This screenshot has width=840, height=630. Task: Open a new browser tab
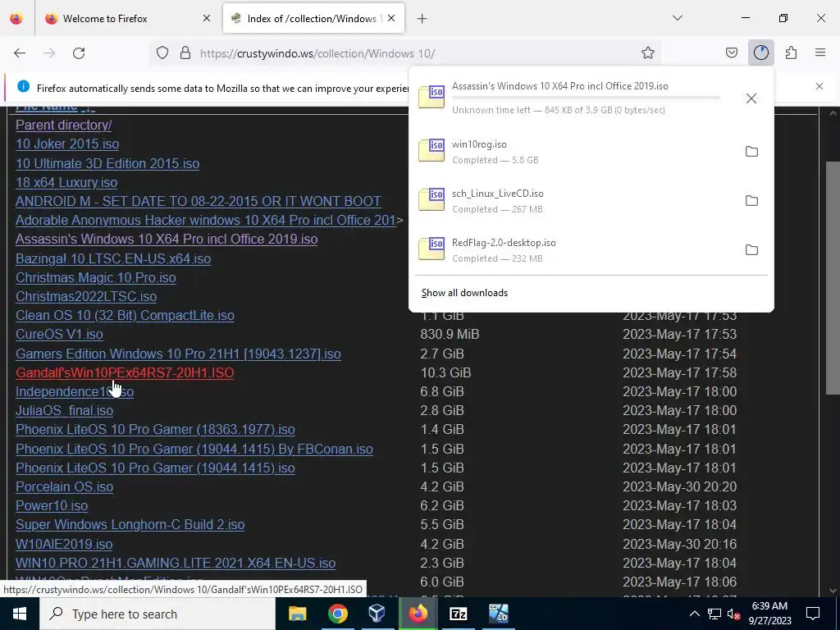click(x=422, y=19)
